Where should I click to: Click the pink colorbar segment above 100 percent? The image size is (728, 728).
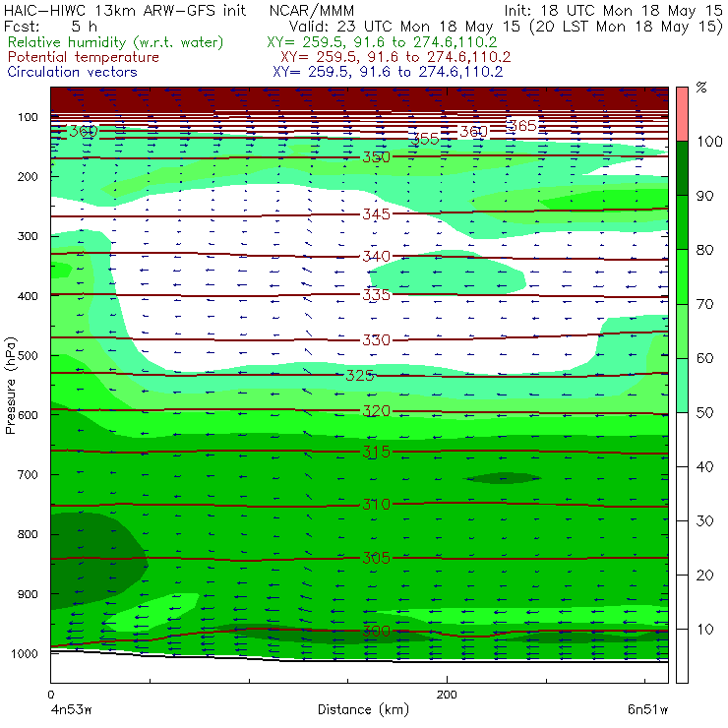(x=682, y=114)
